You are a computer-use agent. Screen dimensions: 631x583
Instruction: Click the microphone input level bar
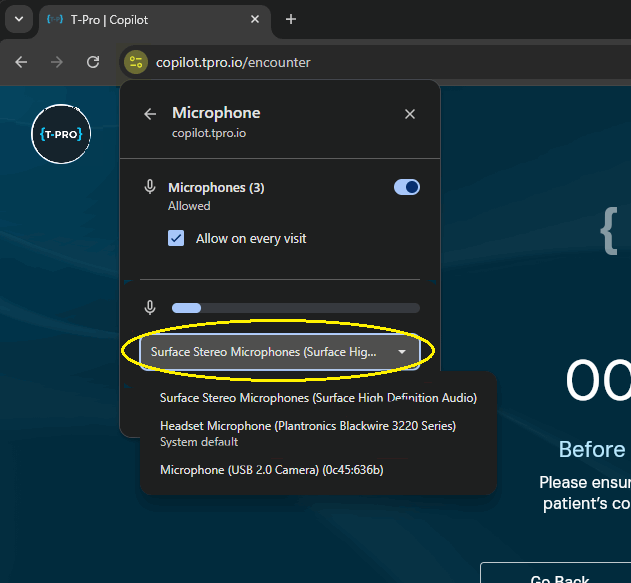(x=295, y=308)
